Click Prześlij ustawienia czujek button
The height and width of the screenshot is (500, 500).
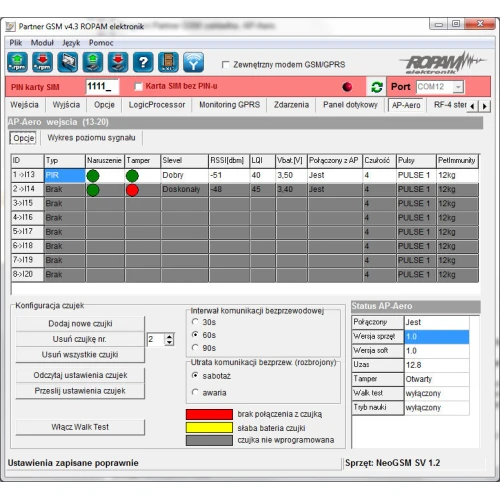pyautogui.click(x=80, y=391)
